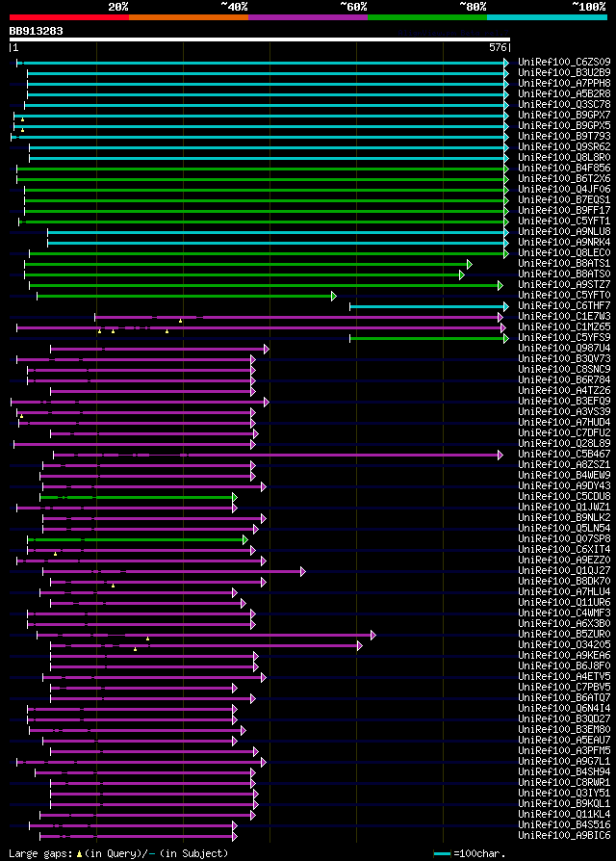The image size is (616, 861).
Task: Click yellow gap marker under UniRef100_B5ZUR0 bar
Action: [147, 639]
